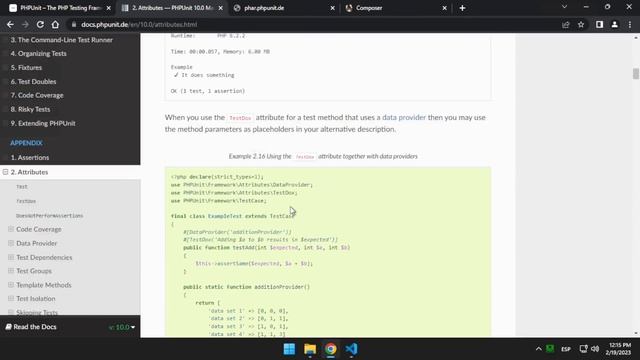The image size is (640, 360).
Task: Expand the Data Provider subsection
Action: (x=11, y=243)
